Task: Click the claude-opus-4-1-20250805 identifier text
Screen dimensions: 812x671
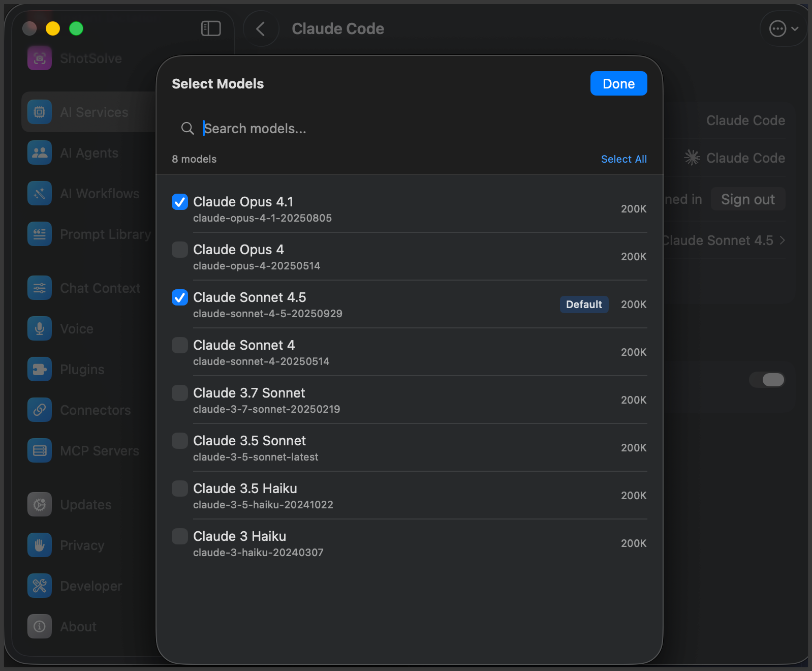Action: pyautogui.click(x=262, y=218)
